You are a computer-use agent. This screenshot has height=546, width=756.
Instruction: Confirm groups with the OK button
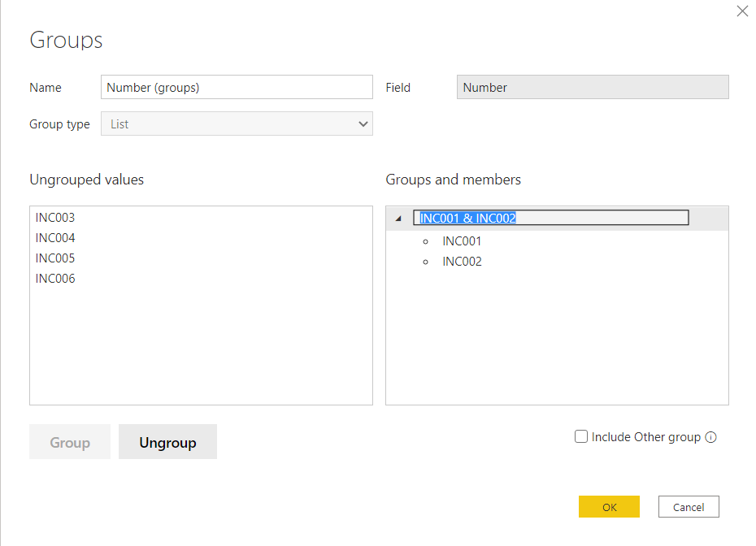coord(609,506)
